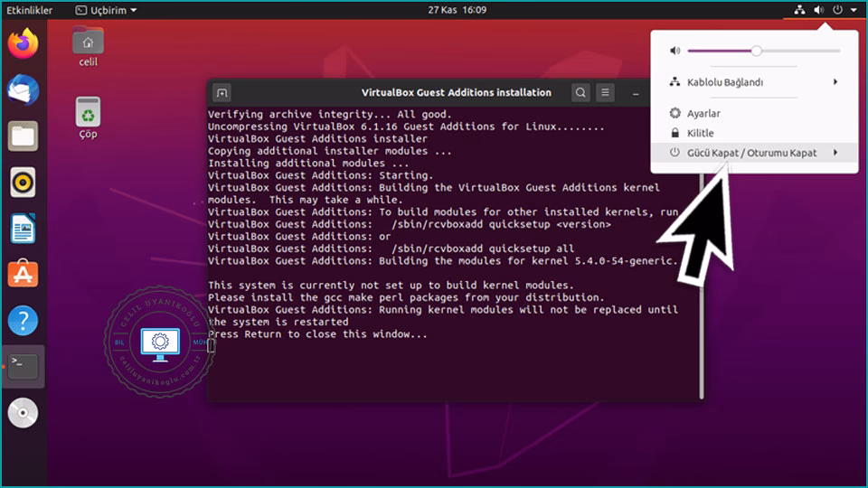Click the terminal vertical scrollbar
The image size is (868, 488).
tap(702, 287)
